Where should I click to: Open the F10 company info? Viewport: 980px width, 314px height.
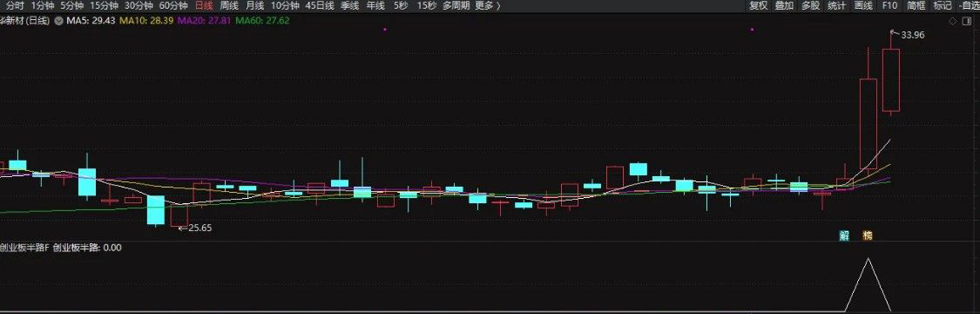click(x=889, y=5)
